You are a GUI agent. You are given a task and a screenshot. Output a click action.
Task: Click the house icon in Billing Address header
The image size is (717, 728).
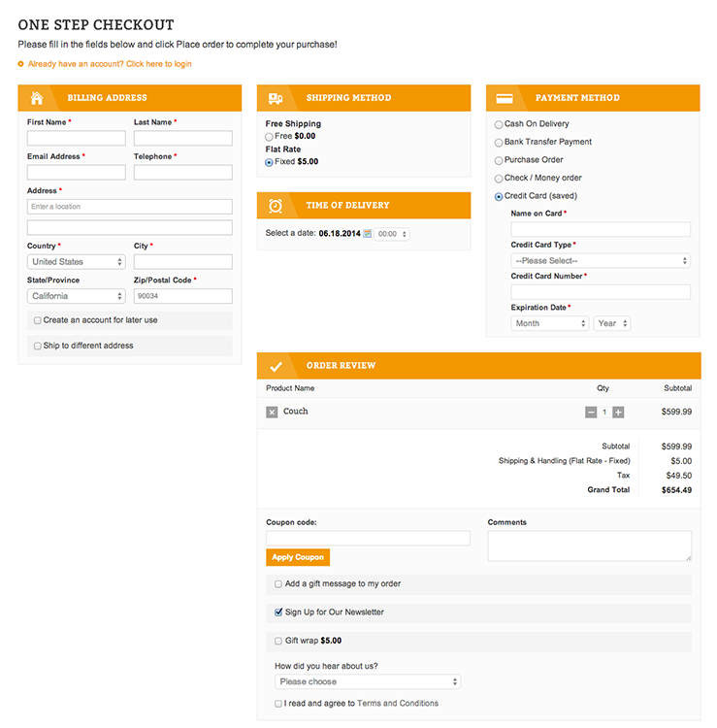[37, 98]
